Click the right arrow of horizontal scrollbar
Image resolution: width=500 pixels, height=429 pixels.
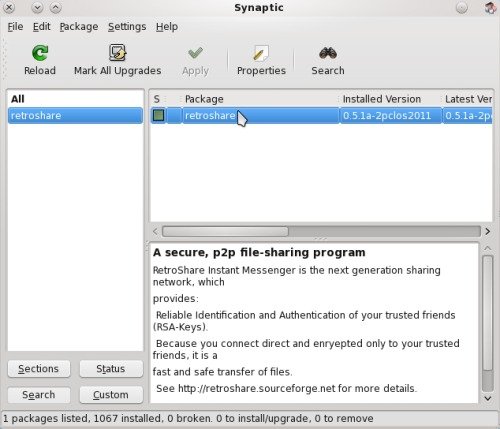(x=488, y=231)
